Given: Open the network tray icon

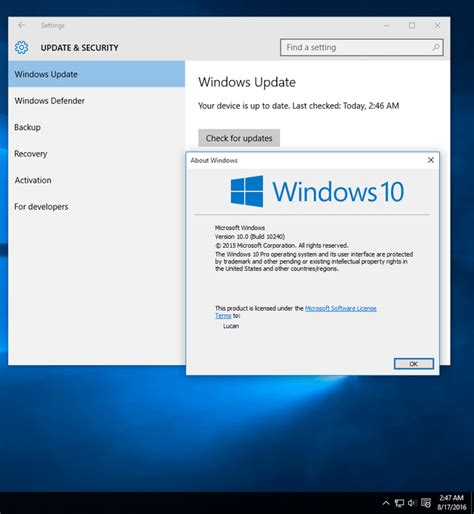Looking at the screenshot, I should tap(399, 503).
